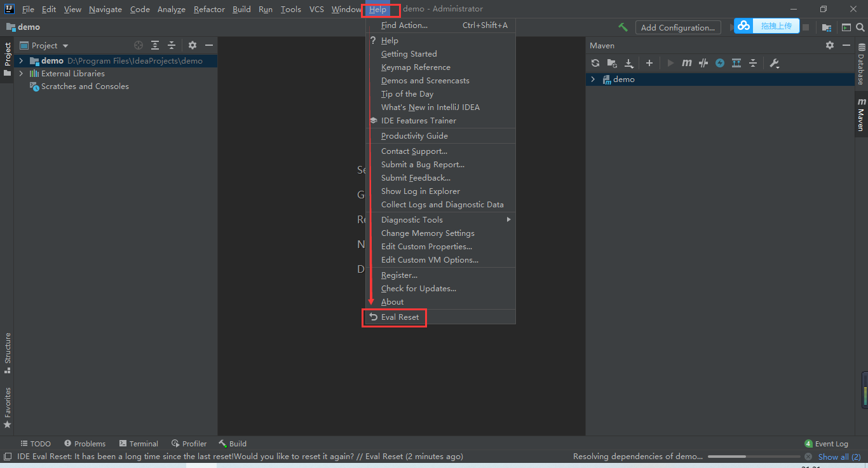Expand demo folder in Project tree
This screenshot has height=468, width=868.
pos(21,61)
